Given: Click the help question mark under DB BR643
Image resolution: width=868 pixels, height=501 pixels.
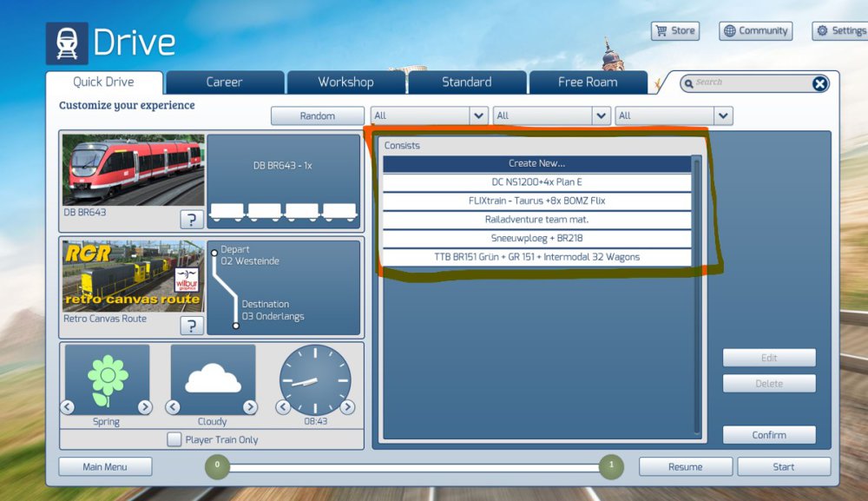Looking at the screenshot, I should click(192, 220).
